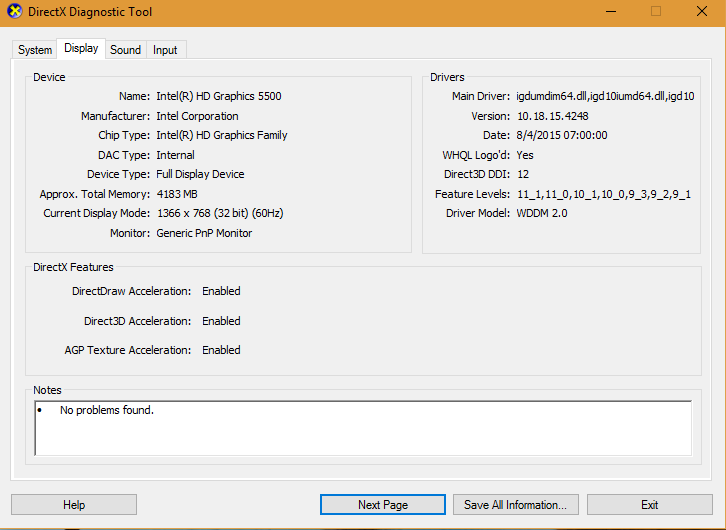
Task: Click the DirectDraw Acceleration Enabled status
Action: 221,291
